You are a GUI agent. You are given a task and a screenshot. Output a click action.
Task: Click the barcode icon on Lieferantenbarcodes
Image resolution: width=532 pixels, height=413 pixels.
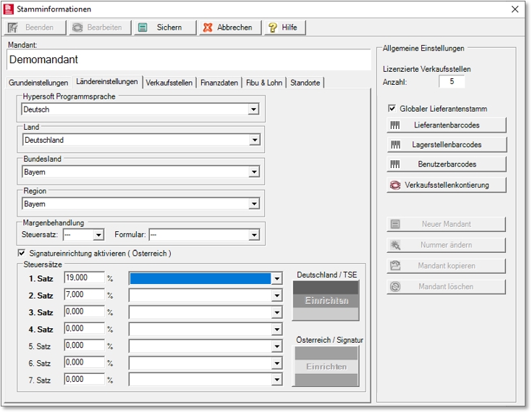point(395,125)
